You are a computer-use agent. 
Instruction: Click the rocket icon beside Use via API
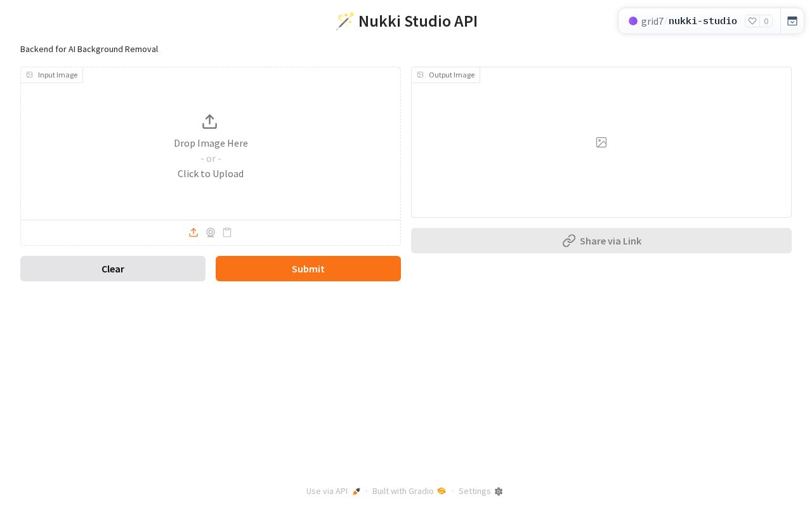(357, 491)
